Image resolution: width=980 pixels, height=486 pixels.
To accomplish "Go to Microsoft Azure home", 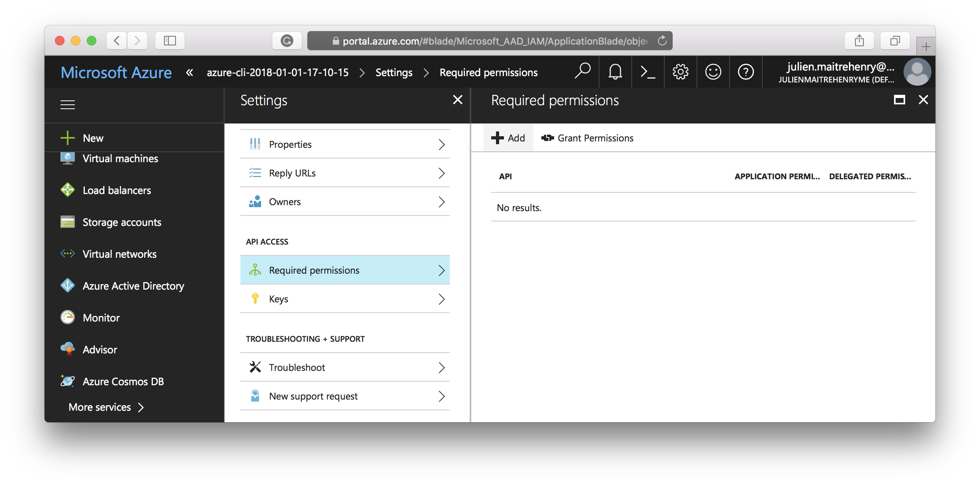I will tap(116, 73).
